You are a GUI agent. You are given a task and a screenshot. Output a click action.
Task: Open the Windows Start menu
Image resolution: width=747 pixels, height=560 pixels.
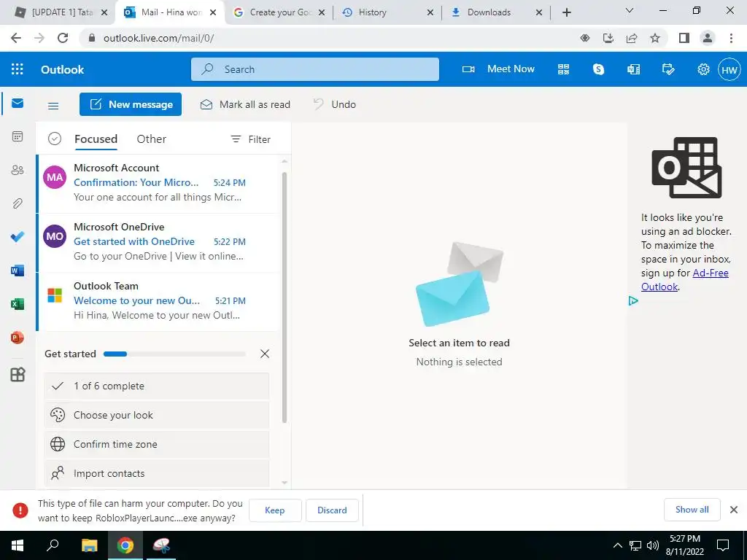coord(18,545)
